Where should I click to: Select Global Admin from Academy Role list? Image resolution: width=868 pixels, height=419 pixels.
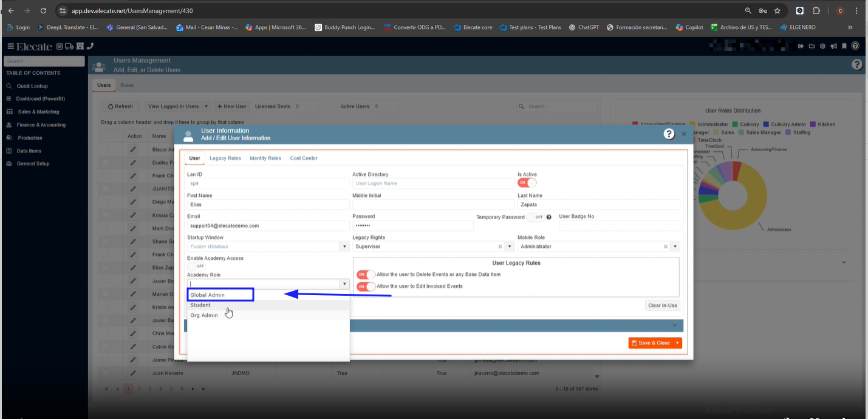coord(208,295)
